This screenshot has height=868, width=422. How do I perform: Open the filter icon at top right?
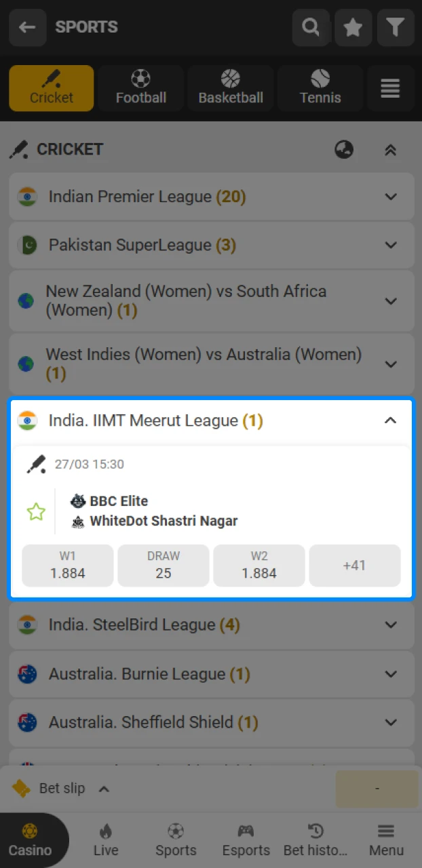coord(395,28)
